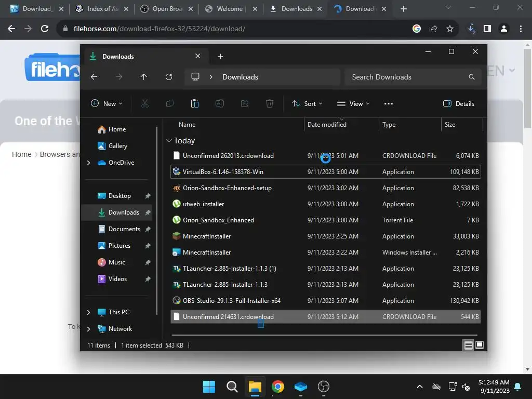Screen dimensions: 532x399
Task: Click the pin icon next to Music
Action: coord(148,262)
